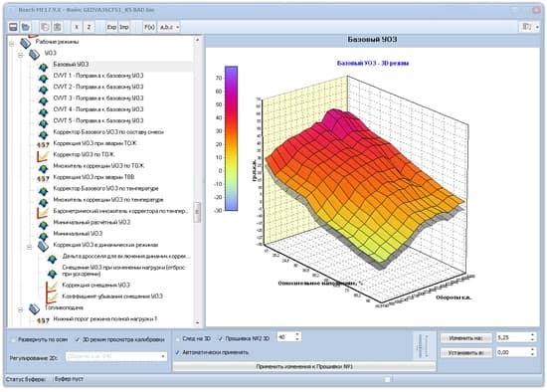Open the 'Регулирование 2D' dropdown
Viewport: 547px width, 392px height.
click(116, 357)
